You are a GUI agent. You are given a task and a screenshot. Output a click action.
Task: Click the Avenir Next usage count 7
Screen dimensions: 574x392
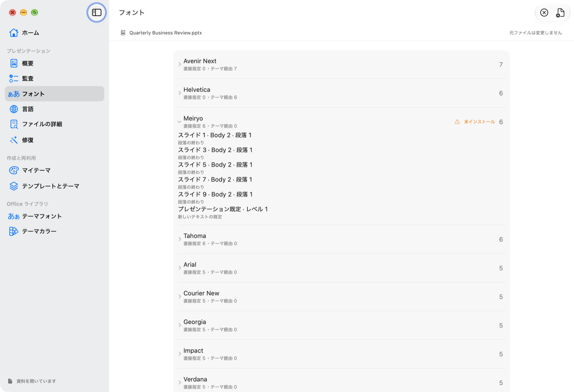[x=501, y=65]
